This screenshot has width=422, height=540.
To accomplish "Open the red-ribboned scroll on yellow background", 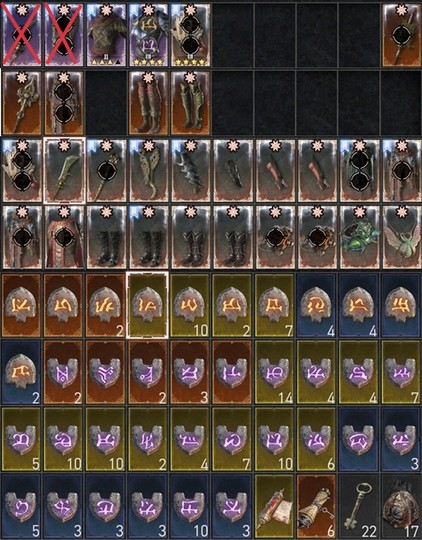I will (275, 506).
